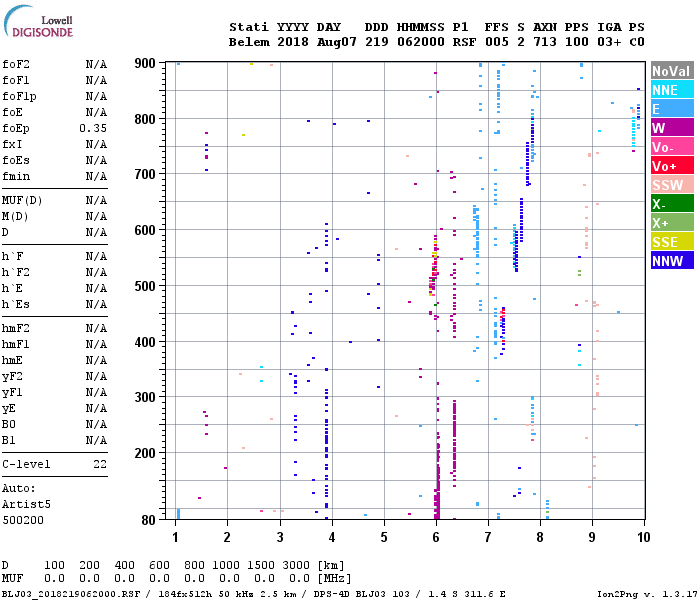
Task: Select the blue NNW legend swatch
Action: coord(672,261)
